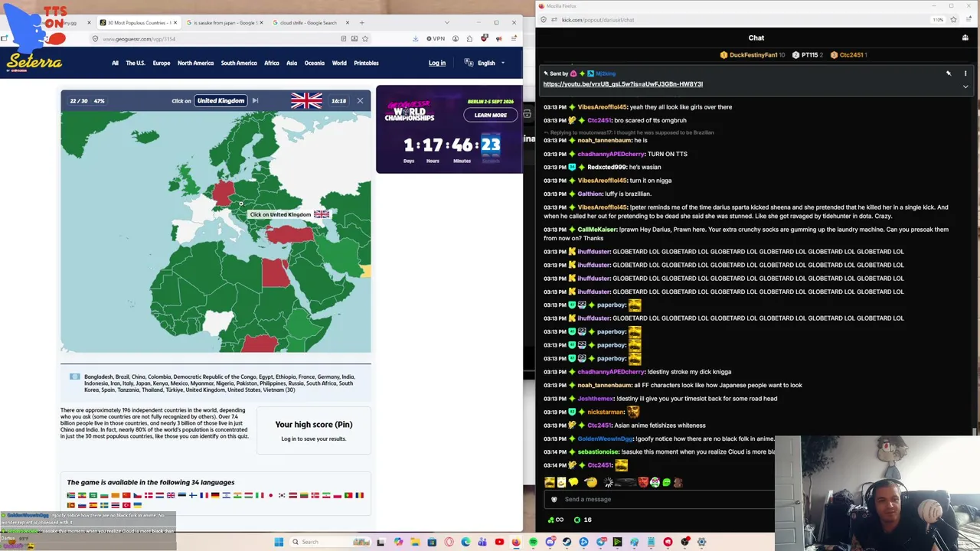Switch to the 'cloud strife' Google Search tab

coord(309,22)
